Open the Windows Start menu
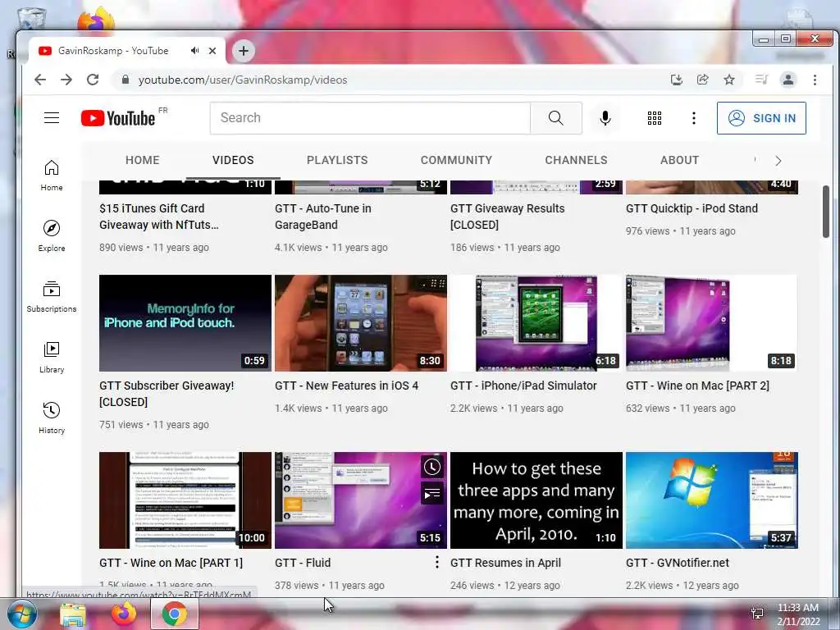This screenshot has width=840, height=630. point(21,614)
